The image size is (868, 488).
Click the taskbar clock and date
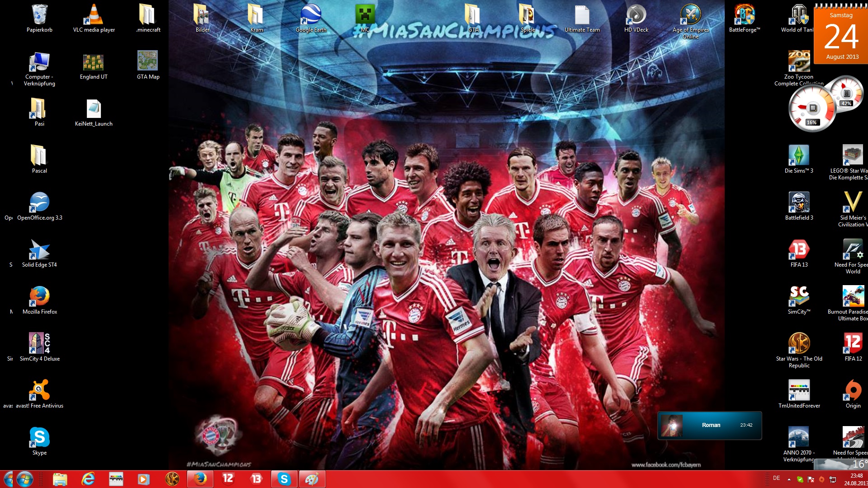tap(855, 479)
